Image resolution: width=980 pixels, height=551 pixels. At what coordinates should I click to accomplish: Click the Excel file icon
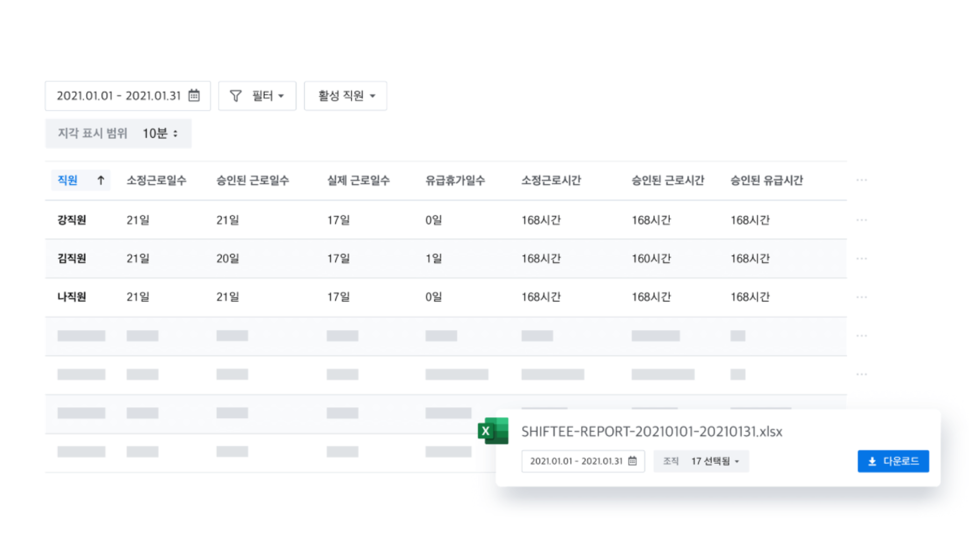pos(493,431)
